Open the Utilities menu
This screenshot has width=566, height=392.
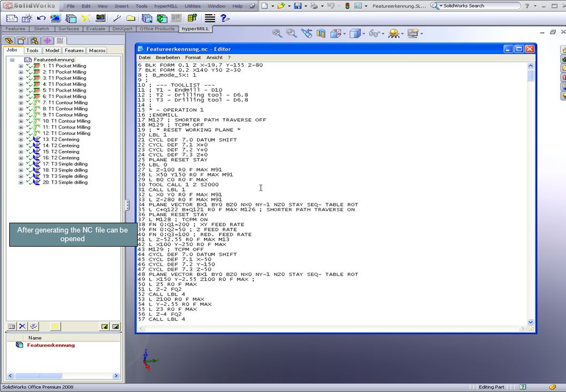(193, 6)
